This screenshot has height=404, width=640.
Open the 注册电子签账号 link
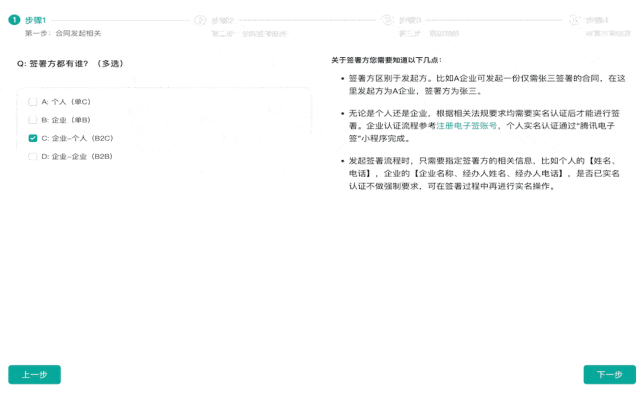467,126
